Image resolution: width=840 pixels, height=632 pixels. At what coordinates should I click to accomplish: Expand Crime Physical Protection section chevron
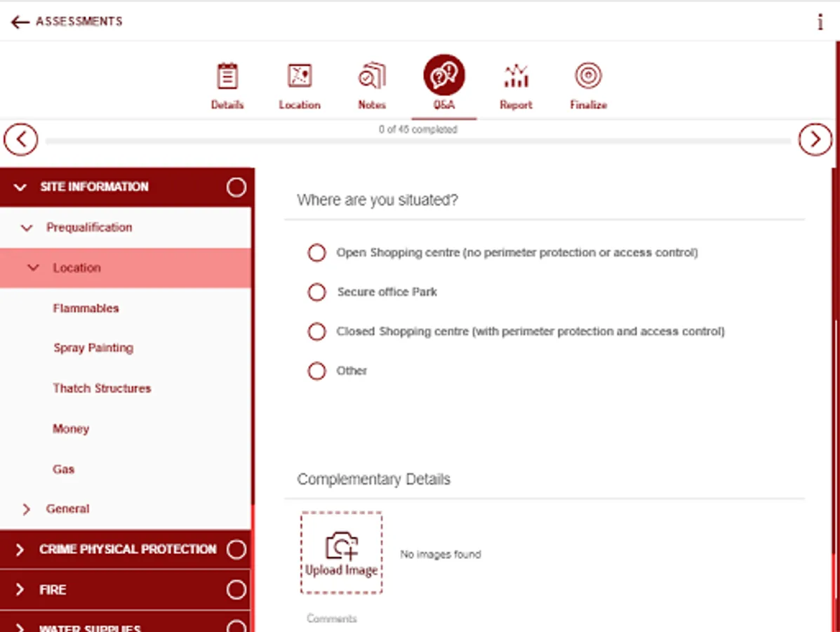pos(20,549)
